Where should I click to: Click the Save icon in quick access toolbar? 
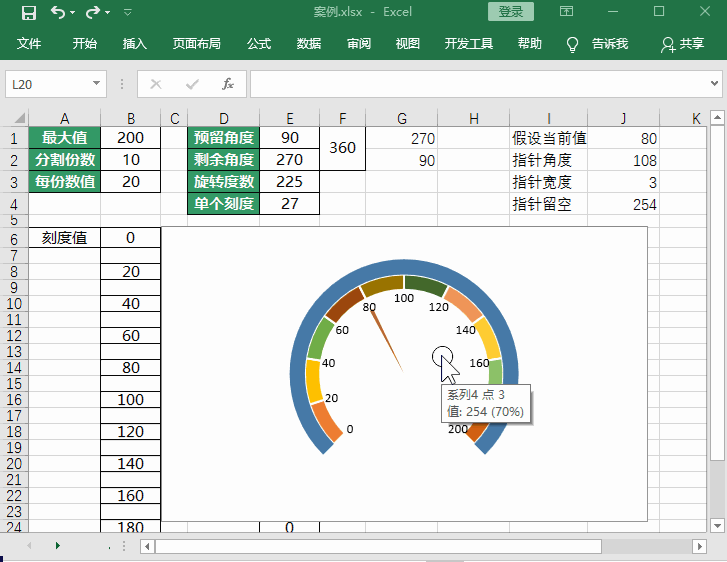pos(29,13)
